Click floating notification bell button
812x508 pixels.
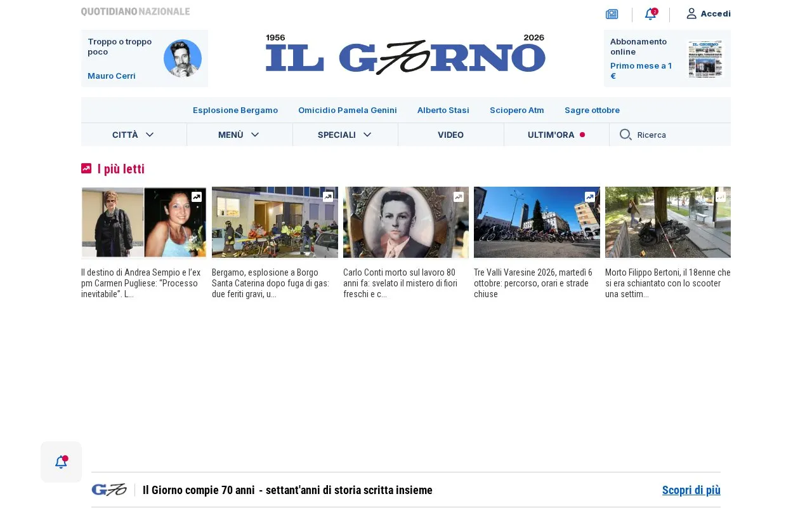[61, 462]
